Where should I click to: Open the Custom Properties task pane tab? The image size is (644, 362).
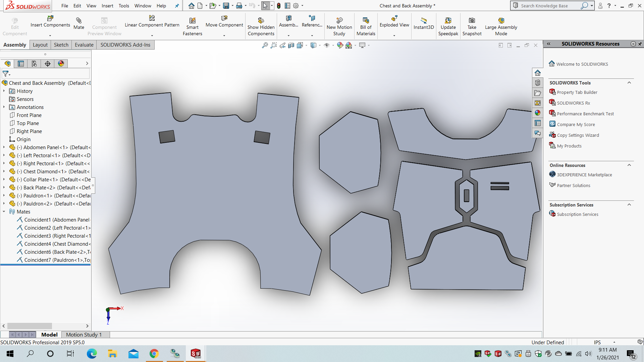(x=538, y=123)
